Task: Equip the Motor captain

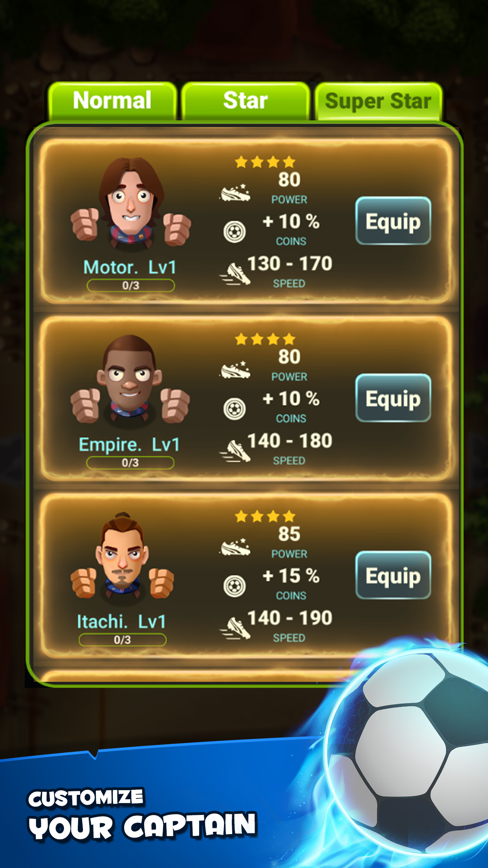Action: point(393,221)
